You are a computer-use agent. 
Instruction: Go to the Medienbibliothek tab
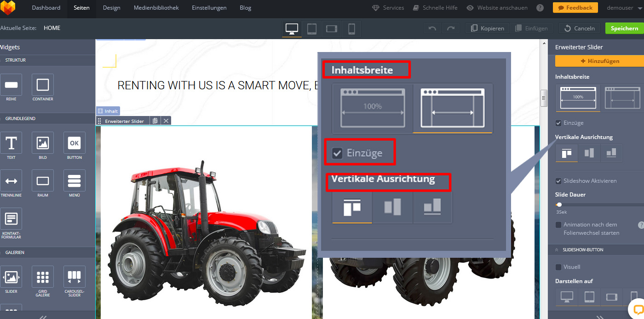(156, 8)
